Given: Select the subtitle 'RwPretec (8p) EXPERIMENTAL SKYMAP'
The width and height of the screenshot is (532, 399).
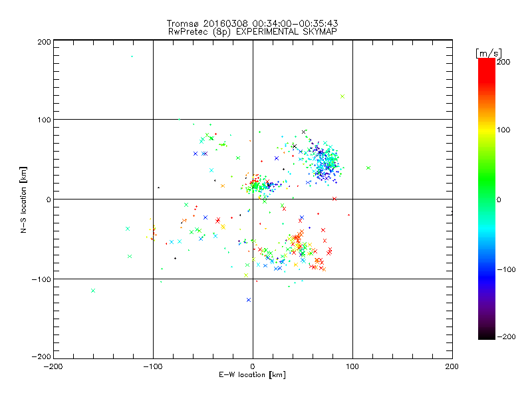Looking at the screenshot, I should (253, 31).
